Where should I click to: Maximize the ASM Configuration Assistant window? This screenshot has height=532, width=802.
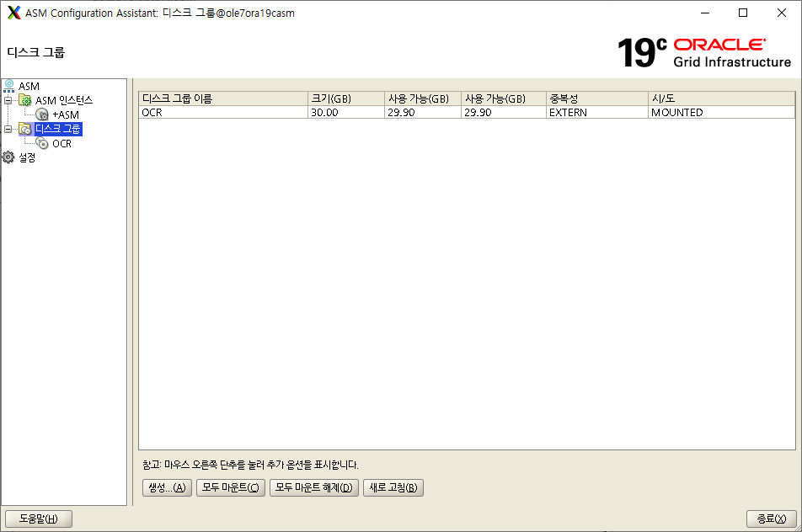point(743,13)
